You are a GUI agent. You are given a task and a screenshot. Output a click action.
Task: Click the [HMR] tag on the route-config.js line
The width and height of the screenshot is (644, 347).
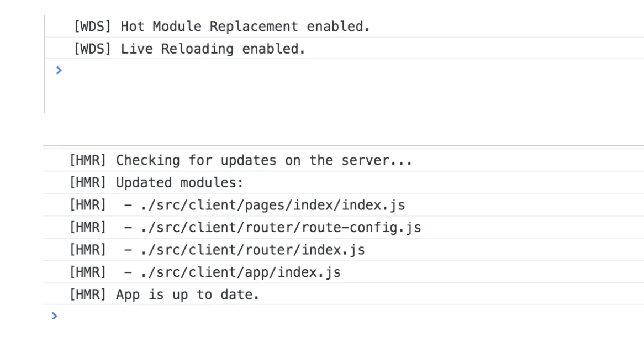pyautogui.click(x=87, y=228)
